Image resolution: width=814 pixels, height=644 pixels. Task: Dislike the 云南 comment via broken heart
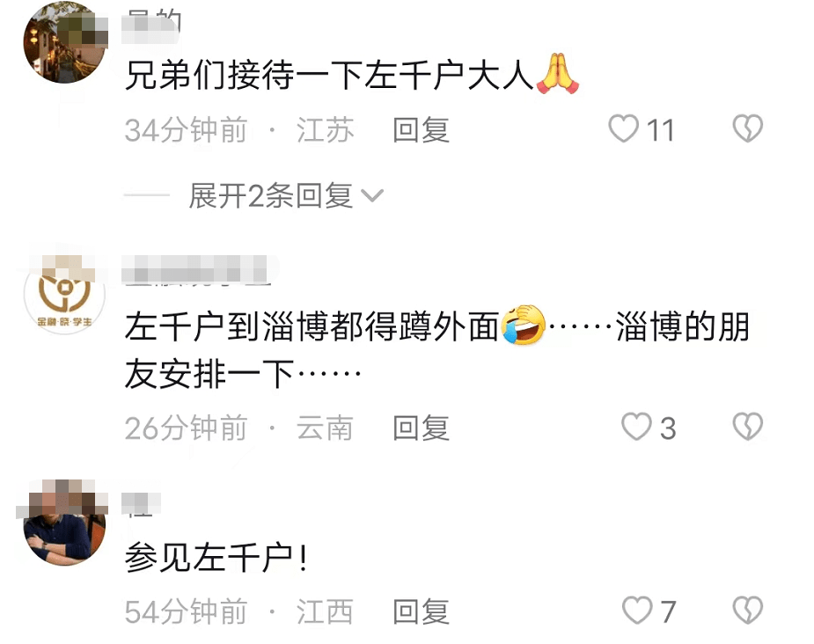coord(747,427)
